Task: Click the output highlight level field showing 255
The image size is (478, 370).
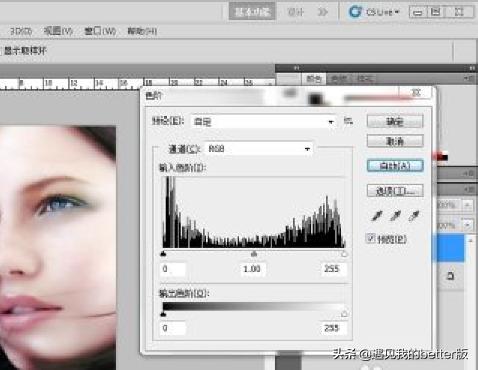Action: [334, 329]
